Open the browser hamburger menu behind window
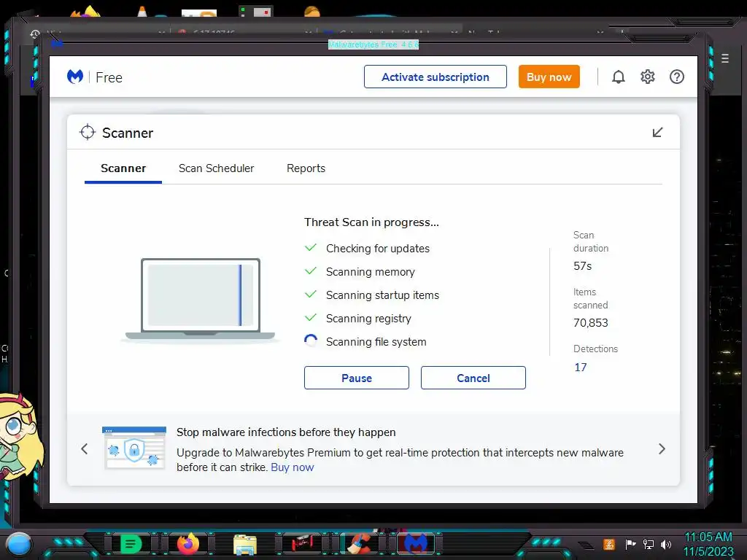Screen dimensions: 747x560 pyautogui.click(x=724, y=58)
